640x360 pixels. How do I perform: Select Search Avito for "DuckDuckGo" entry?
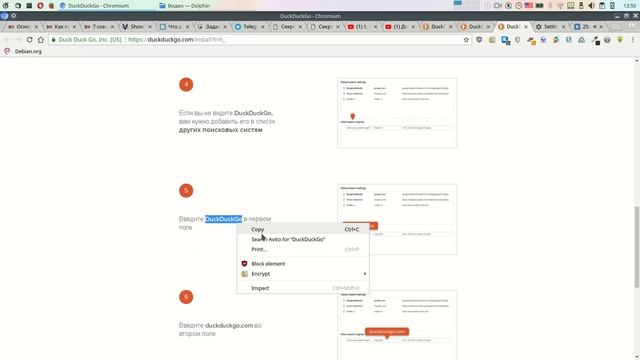click(303, 239)
